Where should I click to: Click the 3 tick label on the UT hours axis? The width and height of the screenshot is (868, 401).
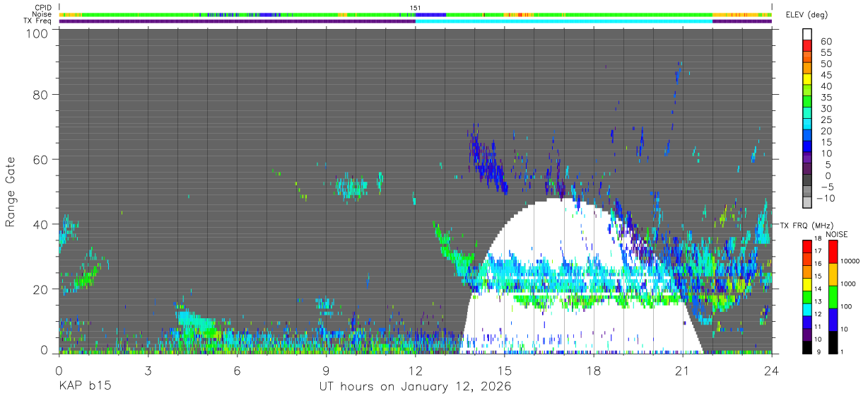tap(148, 371)
